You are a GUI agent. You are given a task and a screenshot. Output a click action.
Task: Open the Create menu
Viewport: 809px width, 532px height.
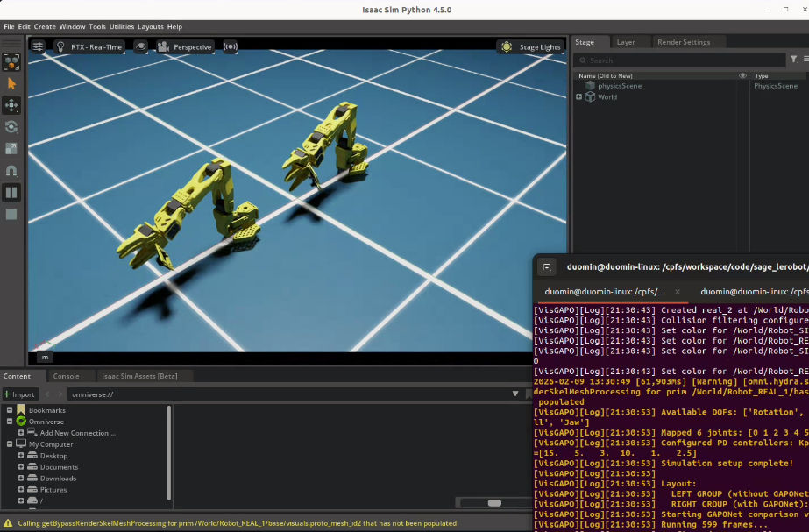(x=44, y=26)
